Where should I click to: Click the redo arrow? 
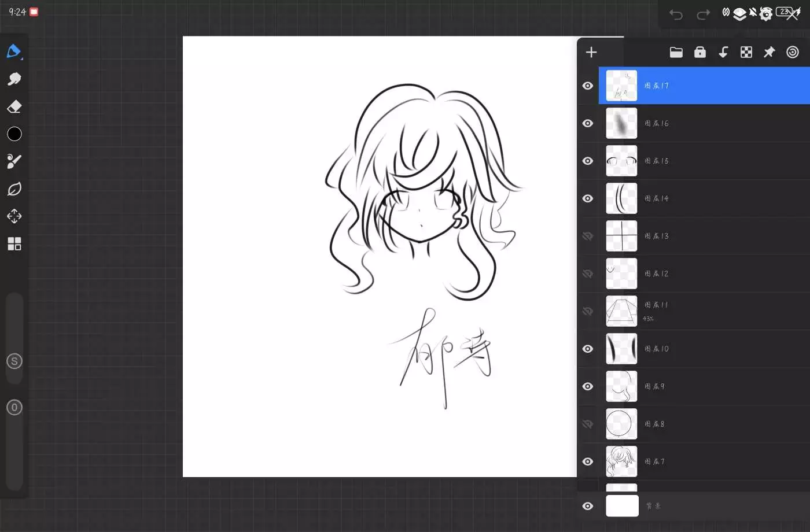(x=703, y=14)
